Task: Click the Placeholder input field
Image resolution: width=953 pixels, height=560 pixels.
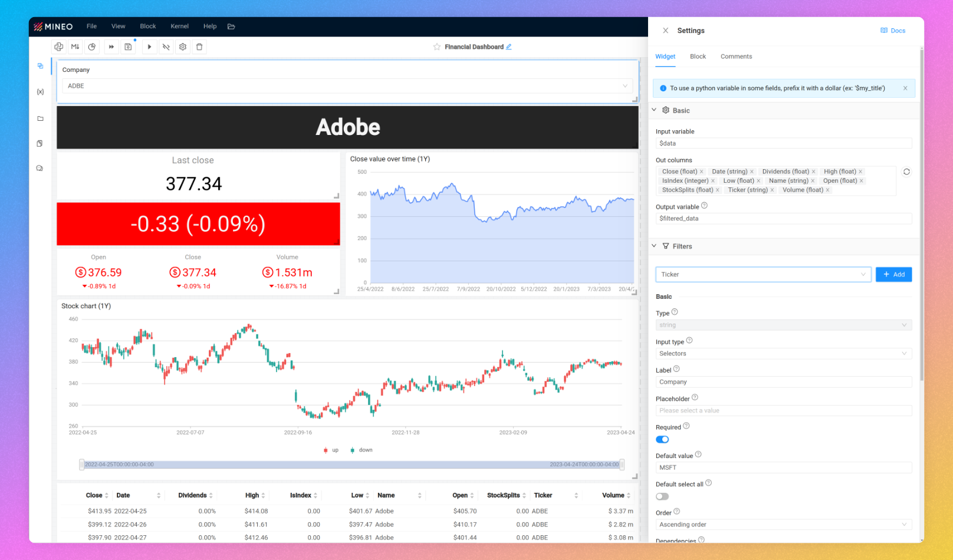Action: pyautogui.click(x=784, y=411)
